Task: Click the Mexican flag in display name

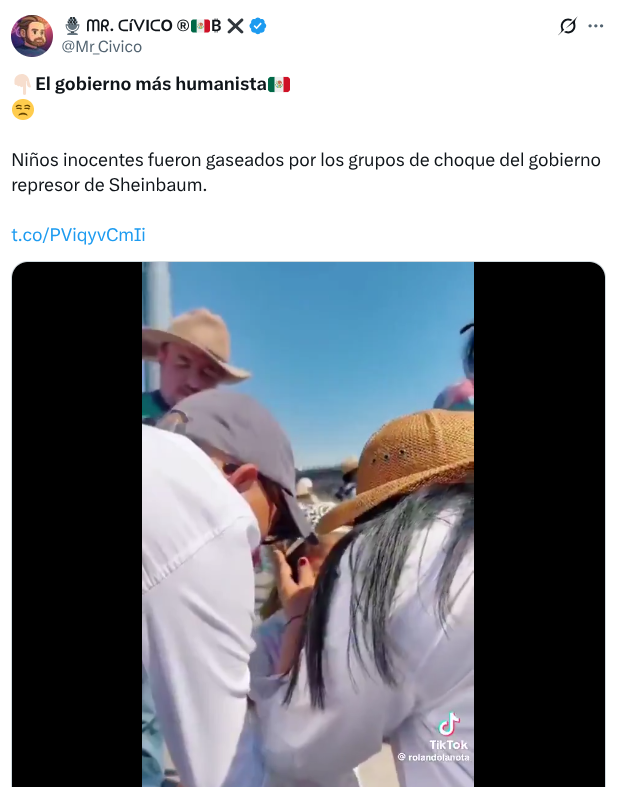Action: tap(200, 26)
